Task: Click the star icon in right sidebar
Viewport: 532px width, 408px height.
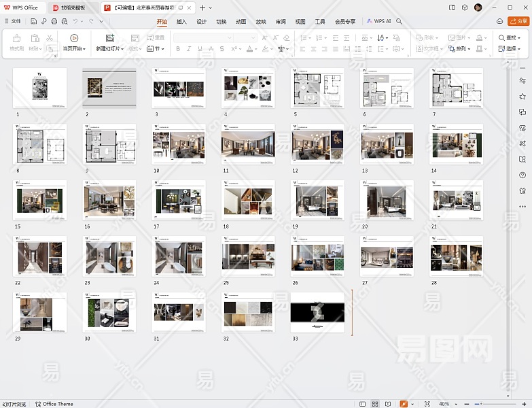Action: 522,97
